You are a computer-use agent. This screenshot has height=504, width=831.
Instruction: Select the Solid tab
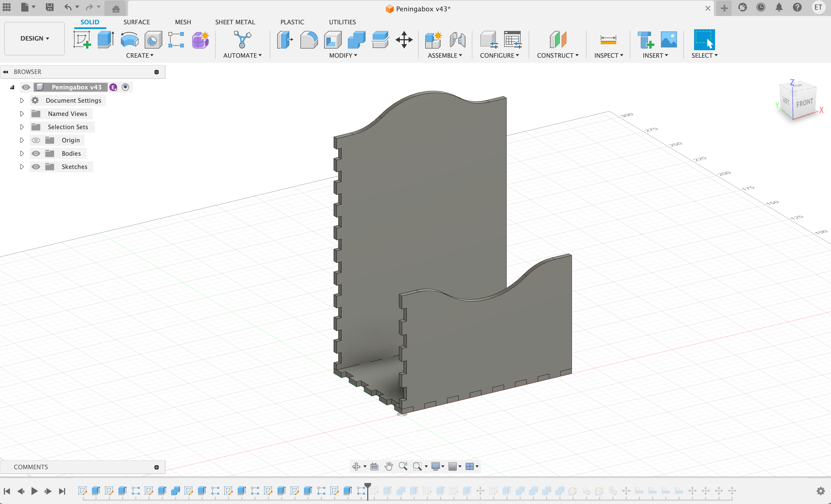click(90, 22)
